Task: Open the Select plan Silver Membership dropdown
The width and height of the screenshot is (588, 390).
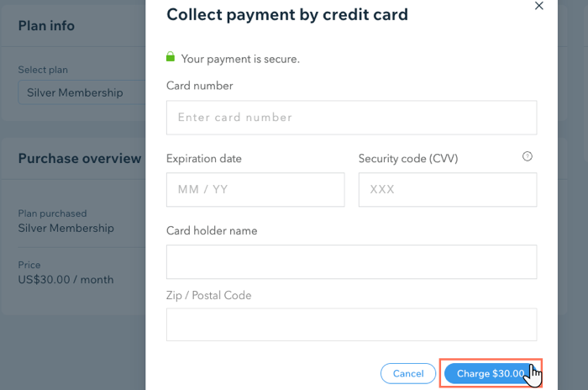Action: (x=81, y=92)
